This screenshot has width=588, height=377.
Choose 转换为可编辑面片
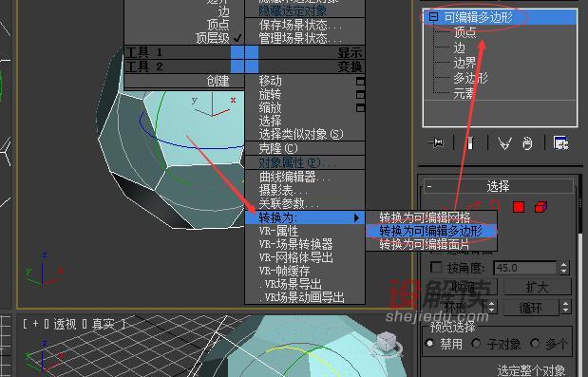pyautogui.click(x=431, y=244)
